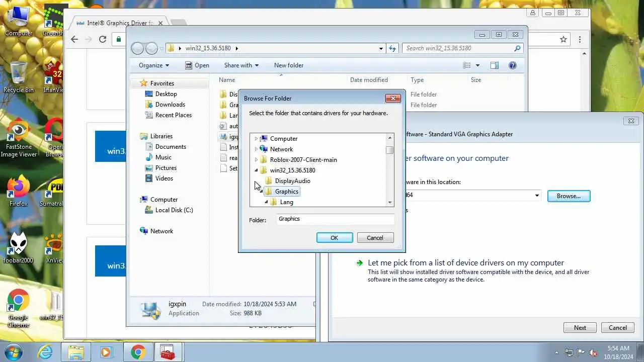The image size is (644, 362).
Task: Open the driver location dropdown in wizard
Action: click(537, 196)
